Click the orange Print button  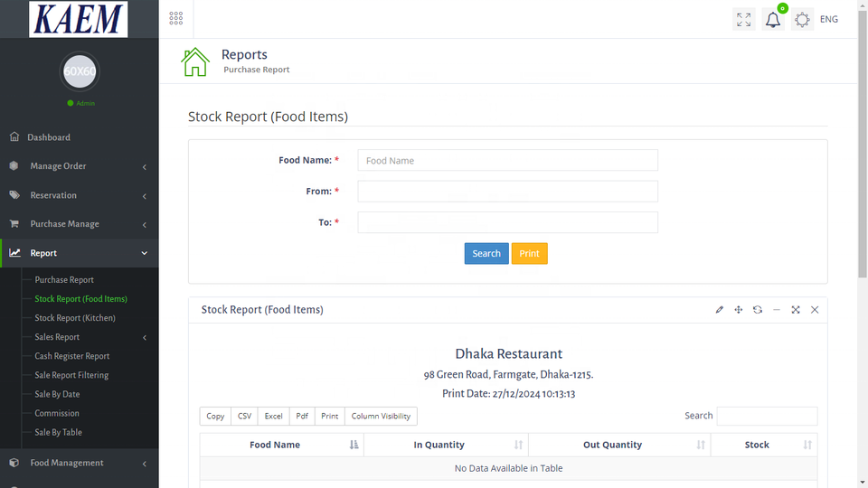click(529, 254)
